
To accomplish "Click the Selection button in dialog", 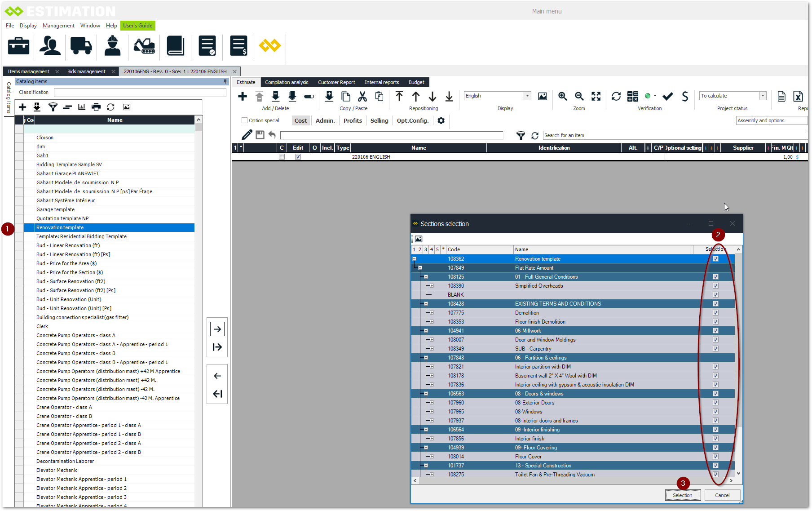I will click(x=682, y=495).
